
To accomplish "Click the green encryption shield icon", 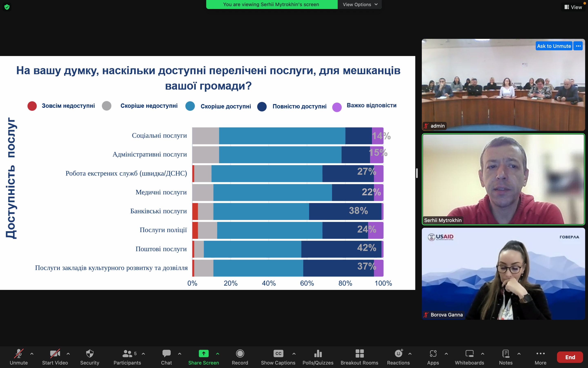I will coord(7,7).
